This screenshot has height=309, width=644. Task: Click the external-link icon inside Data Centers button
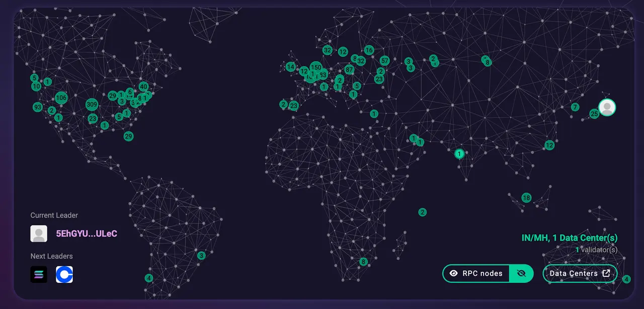[x=607, y=273]
